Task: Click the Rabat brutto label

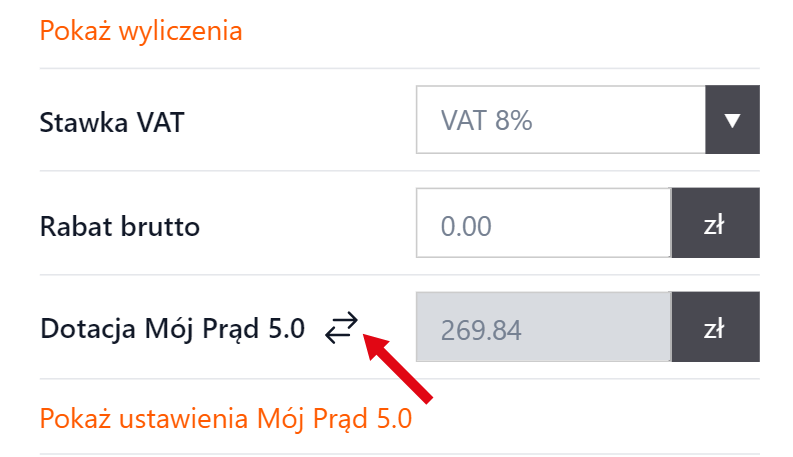Action: tap(120, 227)
